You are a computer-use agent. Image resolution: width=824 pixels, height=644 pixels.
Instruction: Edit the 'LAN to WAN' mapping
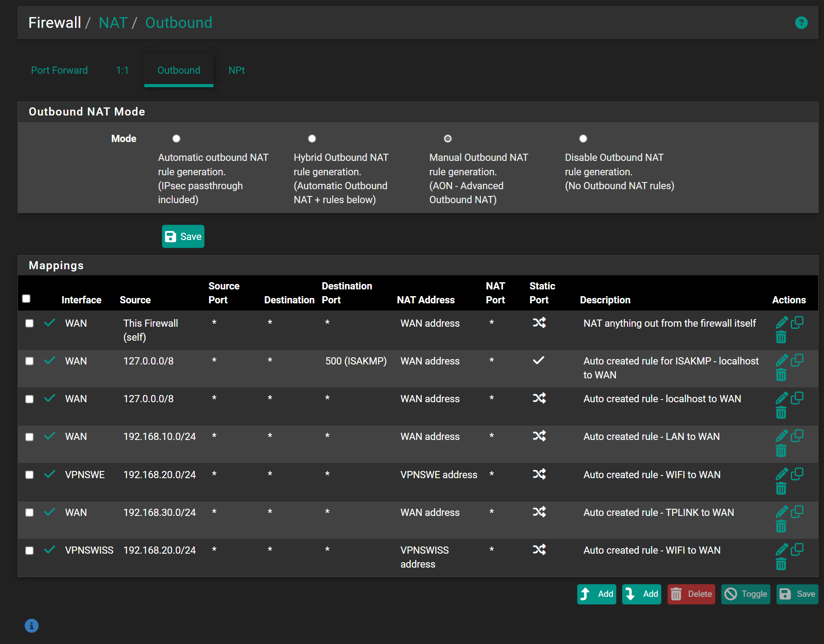click(781, 435)
